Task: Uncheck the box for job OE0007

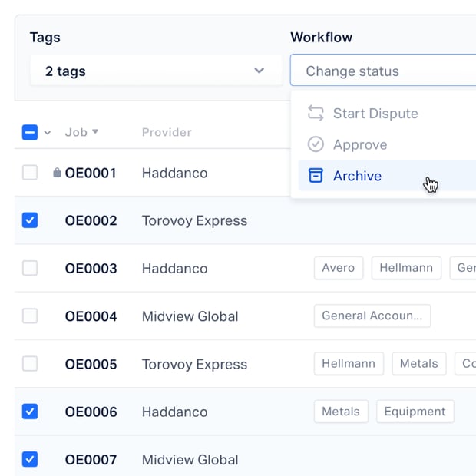Action: click(30, 459)
